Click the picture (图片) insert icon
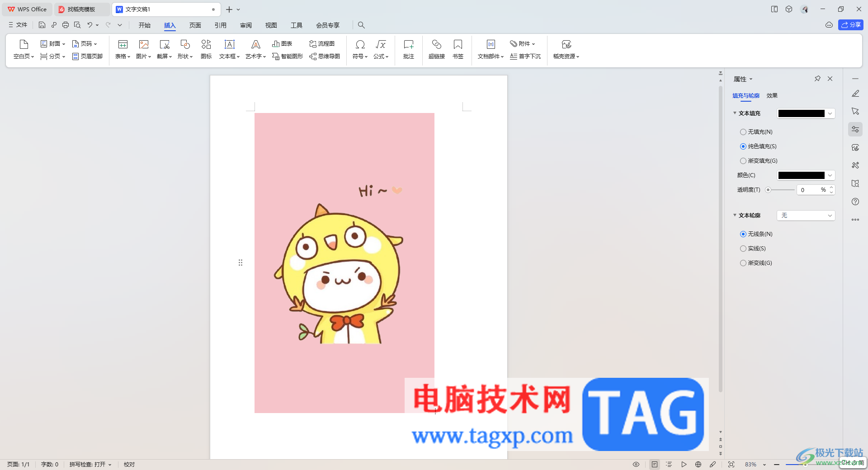Viewport: 868px width, 470px height. coord(143,44)
